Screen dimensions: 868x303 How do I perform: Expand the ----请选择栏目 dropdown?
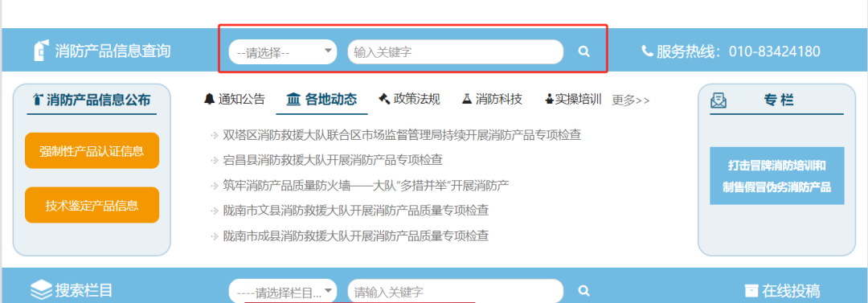click(x=283, y=291)
